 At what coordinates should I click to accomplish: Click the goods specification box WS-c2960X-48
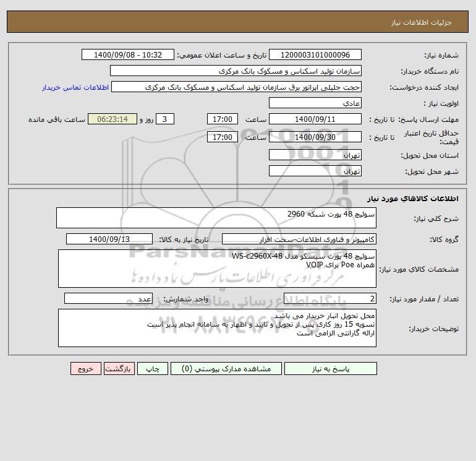click(217, 269)
